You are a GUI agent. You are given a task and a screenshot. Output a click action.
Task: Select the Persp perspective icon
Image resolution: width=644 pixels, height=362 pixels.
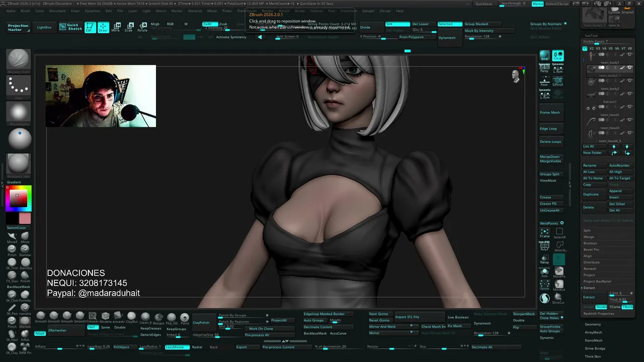click(x=544, y=68)
